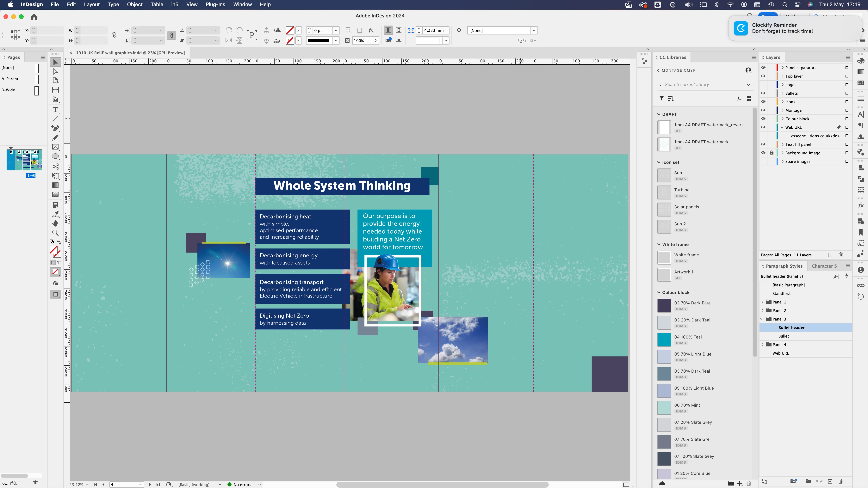
Task: Hide the Montage layer
Action: 763,110
